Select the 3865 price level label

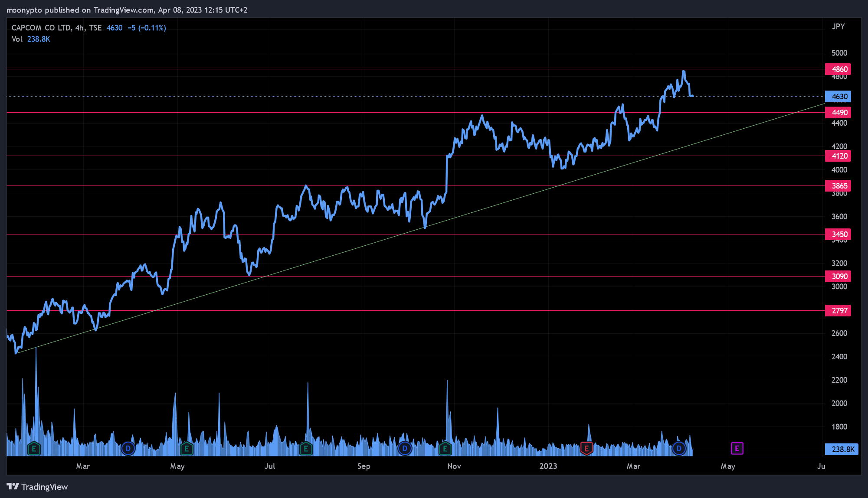point(838,186)
